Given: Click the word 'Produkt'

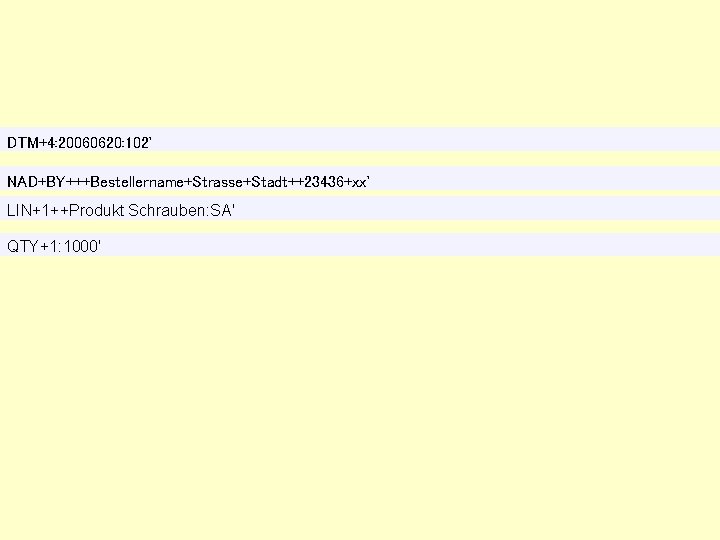Looking at the screenshot, I should [96, 210].
